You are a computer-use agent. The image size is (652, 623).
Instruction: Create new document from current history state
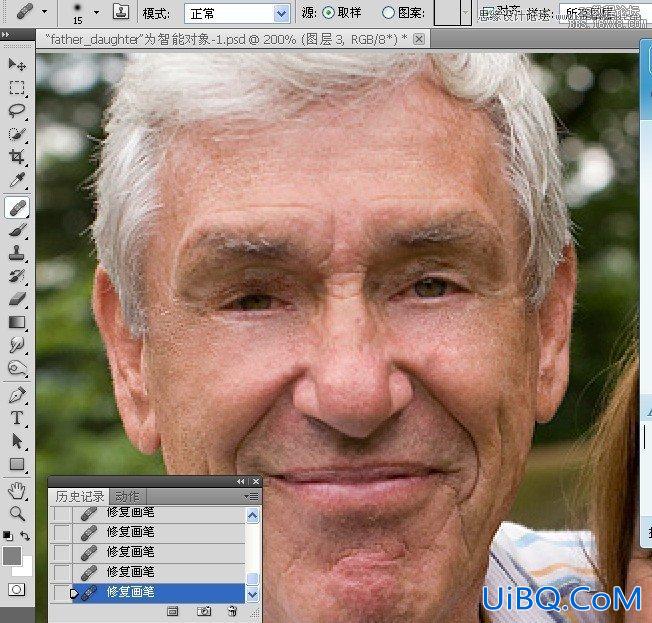[172, 611]
